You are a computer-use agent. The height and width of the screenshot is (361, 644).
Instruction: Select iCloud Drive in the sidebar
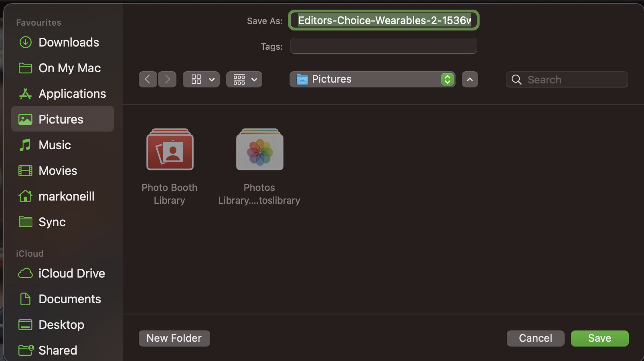coord(62,273)
